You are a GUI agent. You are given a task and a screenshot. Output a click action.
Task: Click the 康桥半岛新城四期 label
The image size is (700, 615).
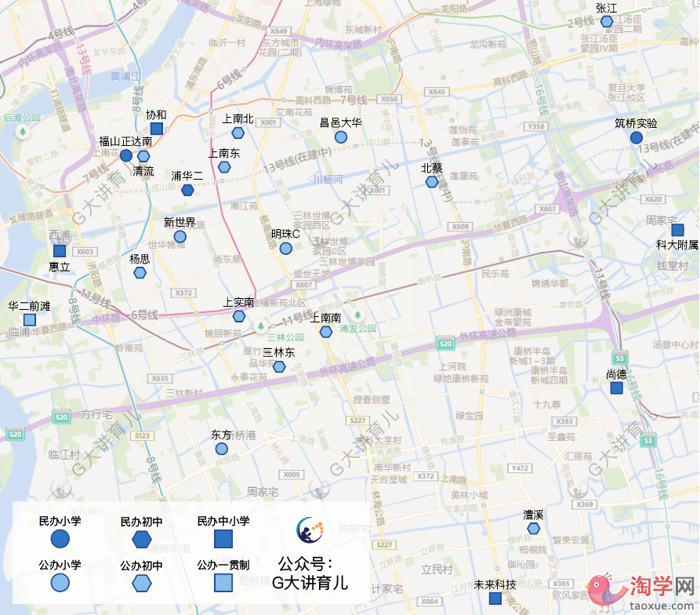point(549,376)
